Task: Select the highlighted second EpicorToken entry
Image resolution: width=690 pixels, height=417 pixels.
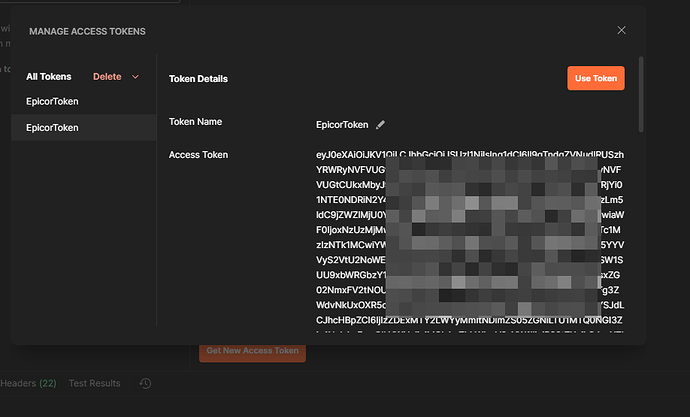Action: (52, 128)
